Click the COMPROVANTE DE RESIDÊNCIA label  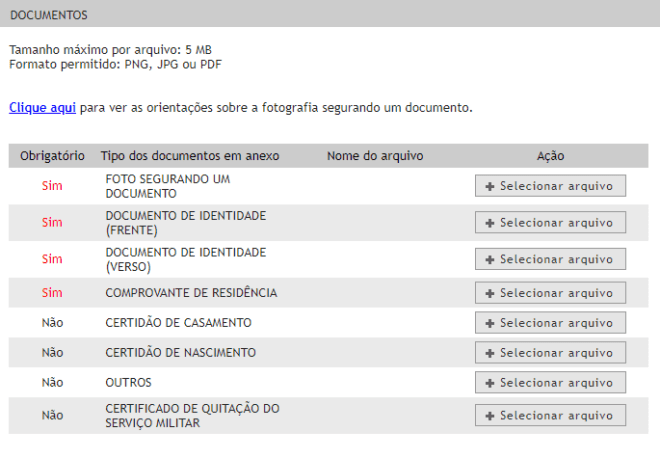click(x=191, y=293)
